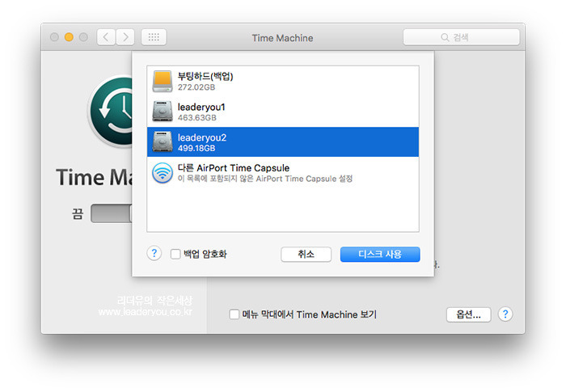Enable the 백업 암호화 checkbox
Image resolution: width=566 pixels, height=392 pixels.
[175, 254]
